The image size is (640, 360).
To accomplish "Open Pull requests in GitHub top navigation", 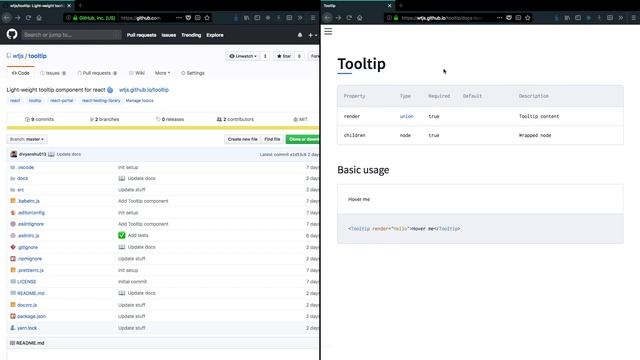I will (141, 35).
